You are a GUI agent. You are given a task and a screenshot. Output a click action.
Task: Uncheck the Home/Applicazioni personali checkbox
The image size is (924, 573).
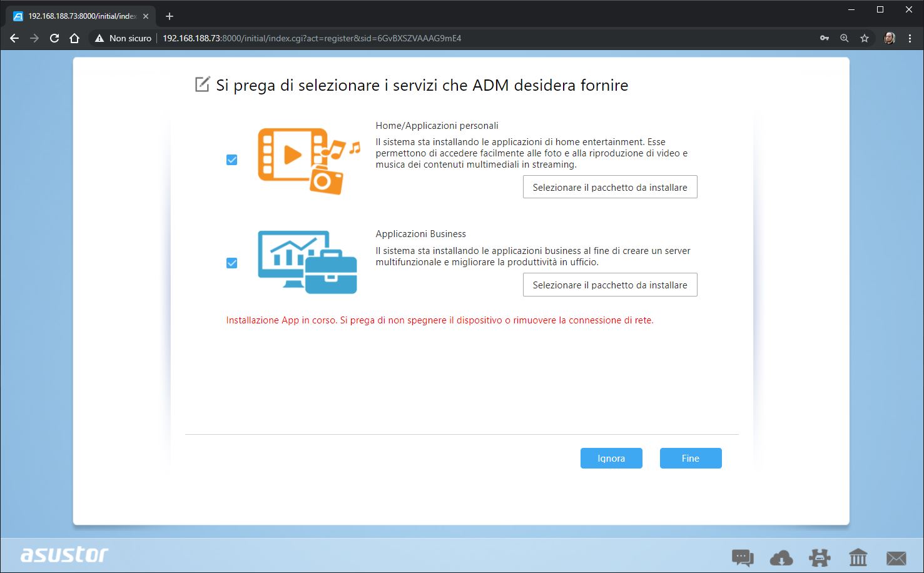pos(232,160)
